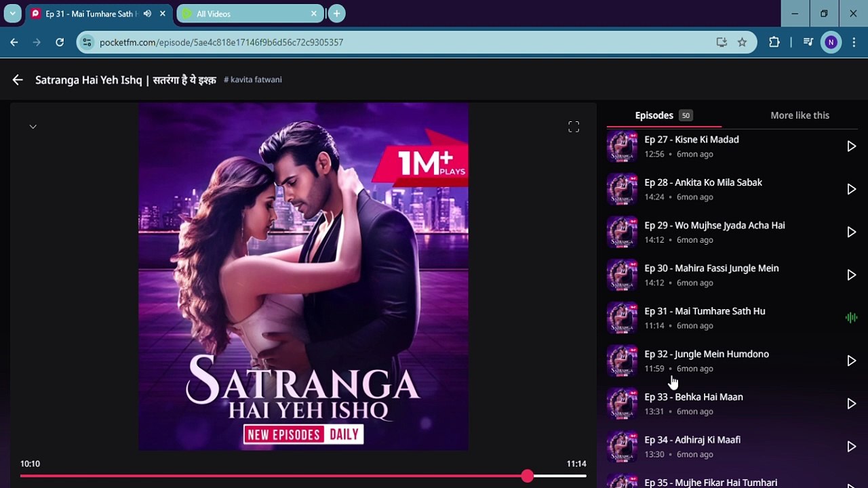Play Ep 32 - Jungle Mein Humdono

(x=851, y=361)
